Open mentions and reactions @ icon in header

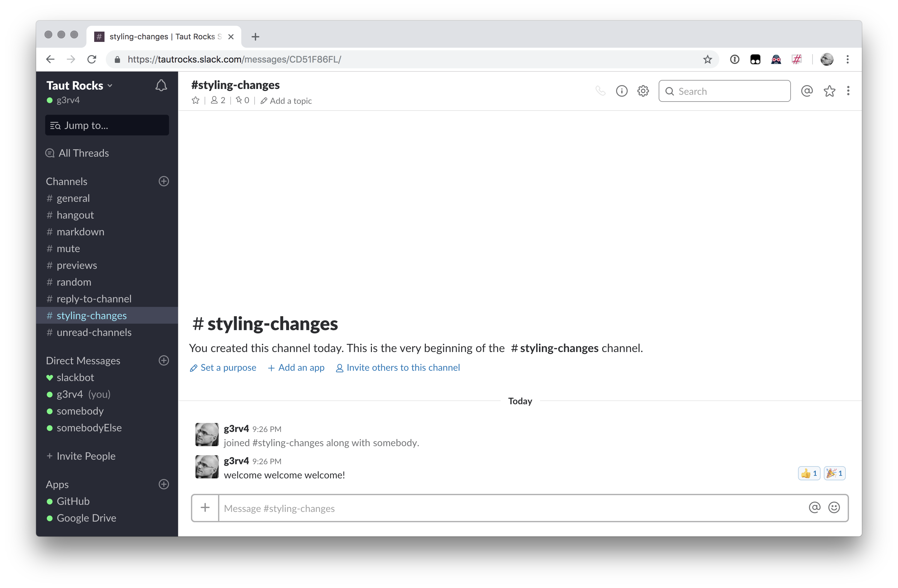(x=807, y=91)
